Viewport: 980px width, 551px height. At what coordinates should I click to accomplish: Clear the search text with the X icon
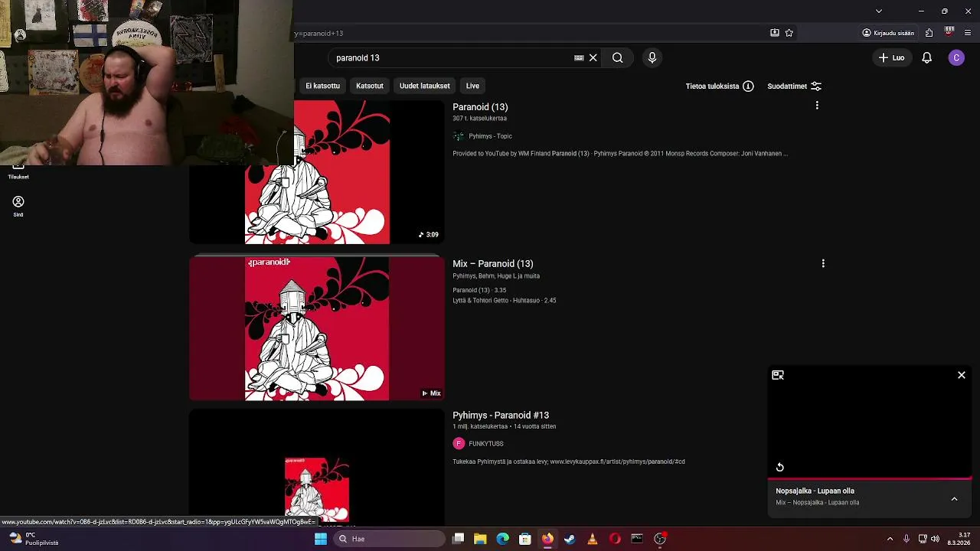coord(593,57)
